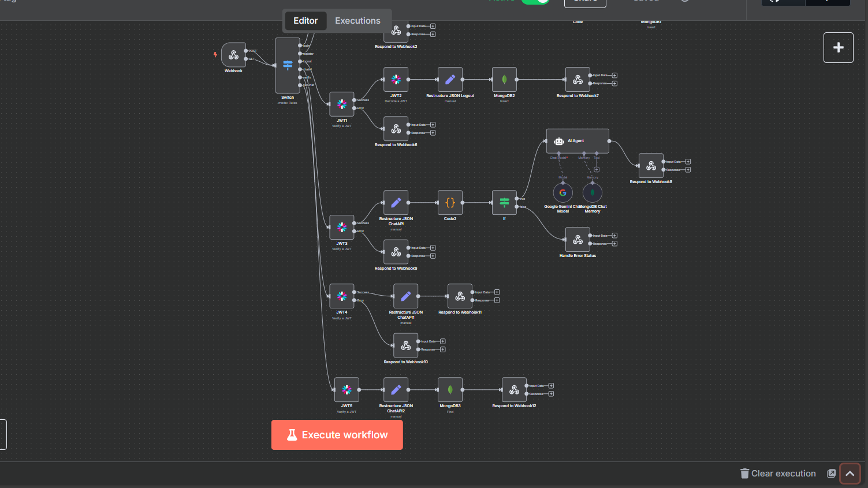Screen dimensions: 868x488
Task: Select the Google Gemini Chat Model node
Action: [x=563, y=193]
